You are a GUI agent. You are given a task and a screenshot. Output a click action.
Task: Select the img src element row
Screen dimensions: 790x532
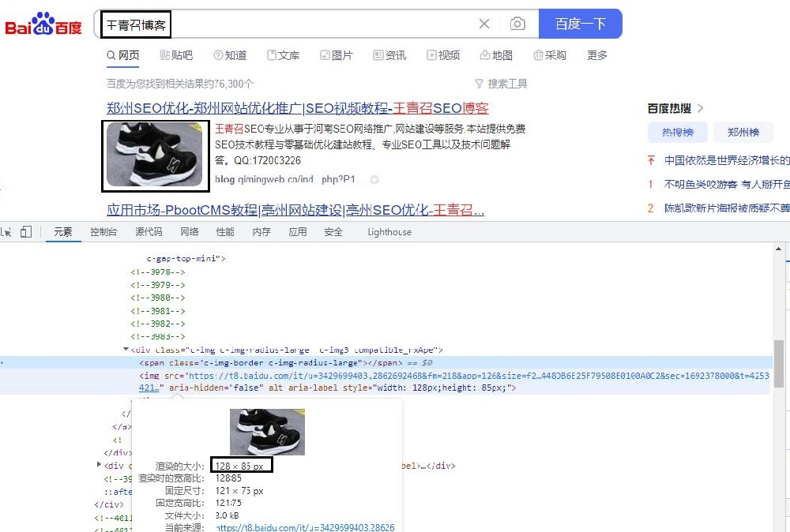click(386, 381)
